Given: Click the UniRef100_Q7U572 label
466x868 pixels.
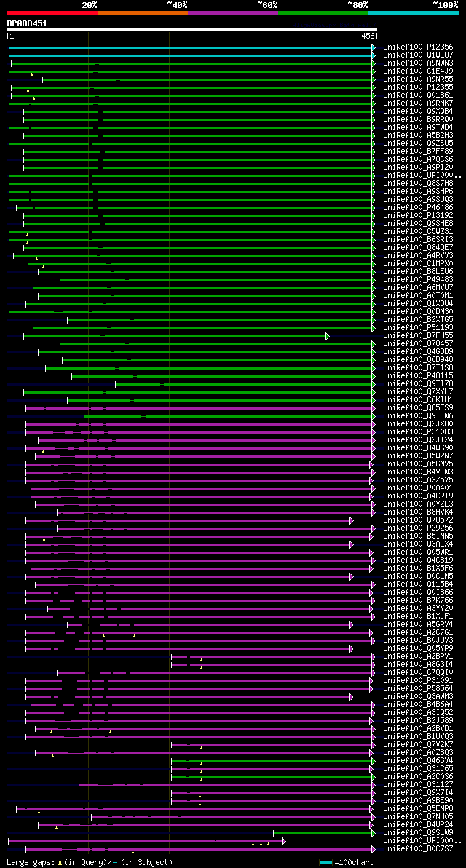Looking at the screenshot, I should pyautogui.click(x=418, y=520).
